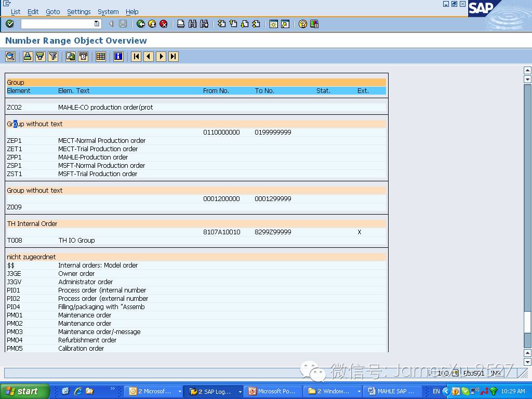Click the Find Next binoculars icon
The height and width of the screenshot is (399, 532).
click(204, 24)
